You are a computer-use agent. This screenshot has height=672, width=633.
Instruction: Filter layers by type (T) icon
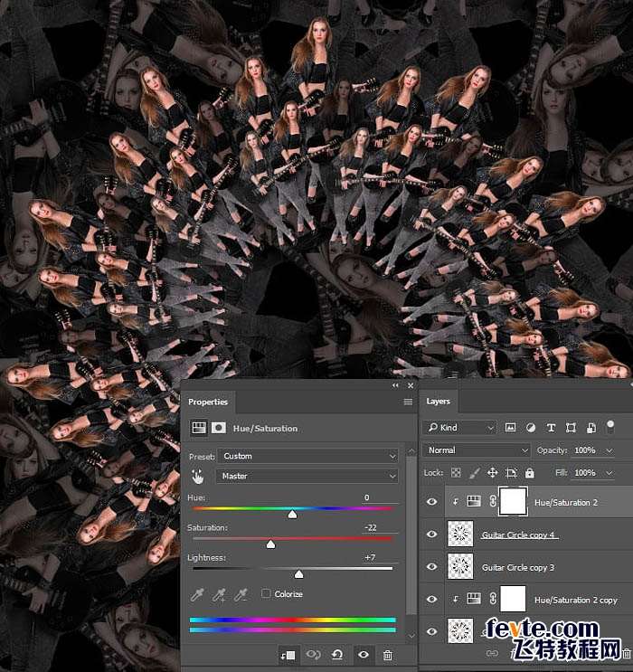[x=551, y=427]
